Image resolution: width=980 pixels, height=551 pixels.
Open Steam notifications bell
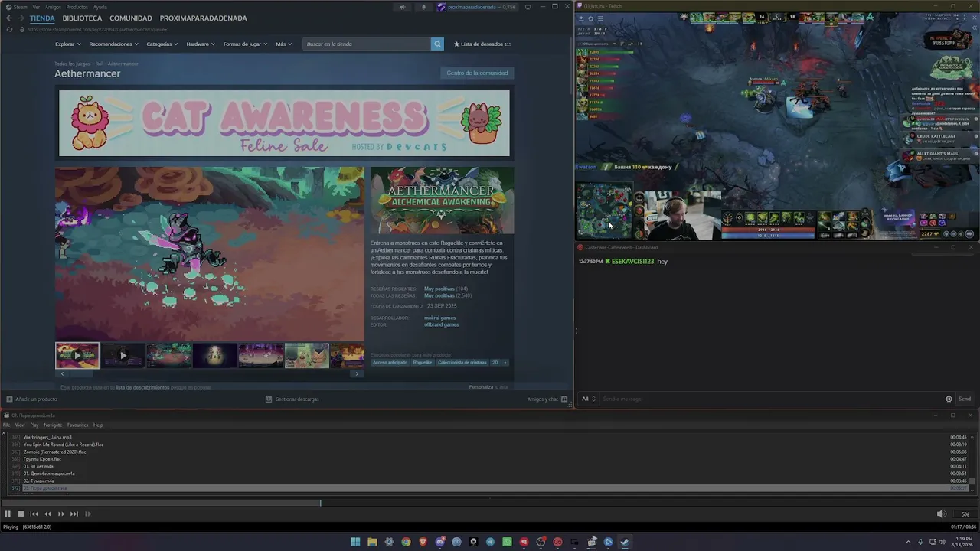click(423, 7)
